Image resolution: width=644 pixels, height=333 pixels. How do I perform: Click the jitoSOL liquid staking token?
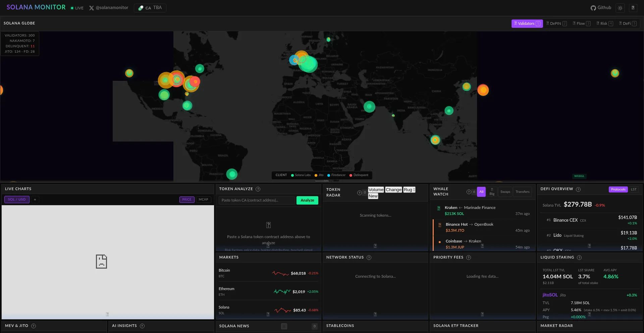(x=550, y=295)
